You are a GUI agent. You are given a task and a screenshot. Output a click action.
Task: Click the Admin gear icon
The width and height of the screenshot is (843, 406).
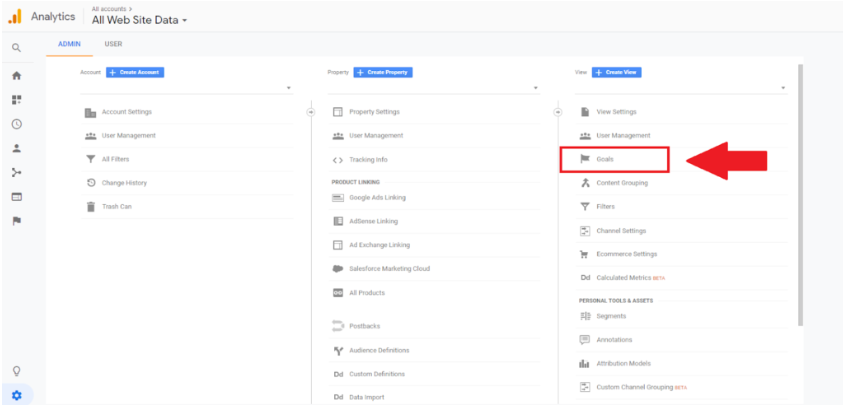tap(16, 394)
